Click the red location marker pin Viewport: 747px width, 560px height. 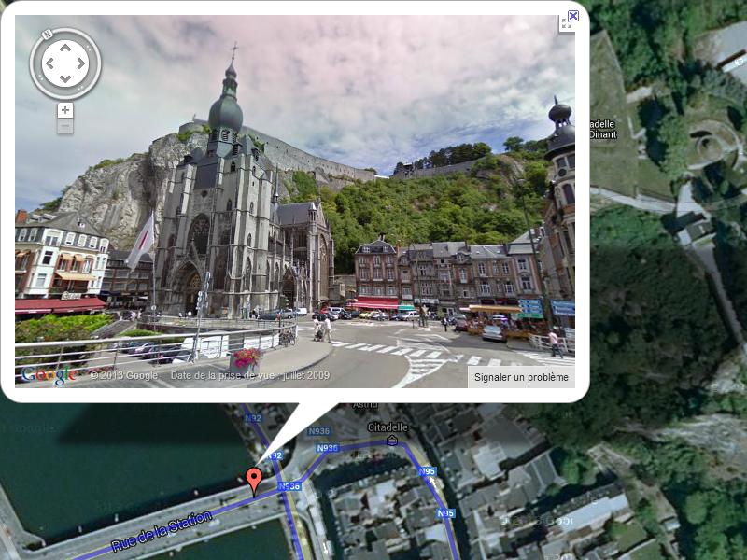(254, 480)
